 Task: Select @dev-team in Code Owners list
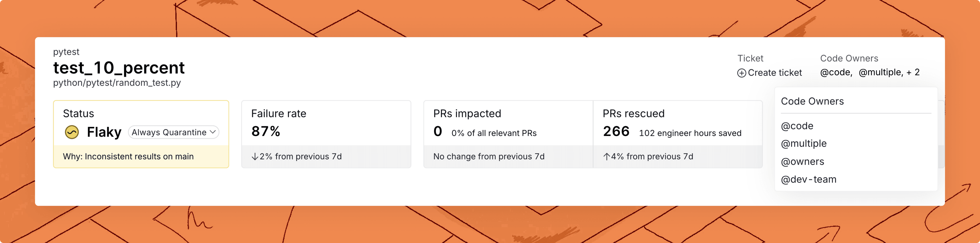808,179
